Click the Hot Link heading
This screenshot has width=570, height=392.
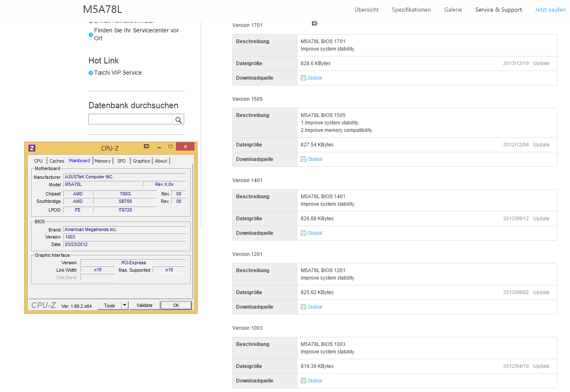(104, 61)
